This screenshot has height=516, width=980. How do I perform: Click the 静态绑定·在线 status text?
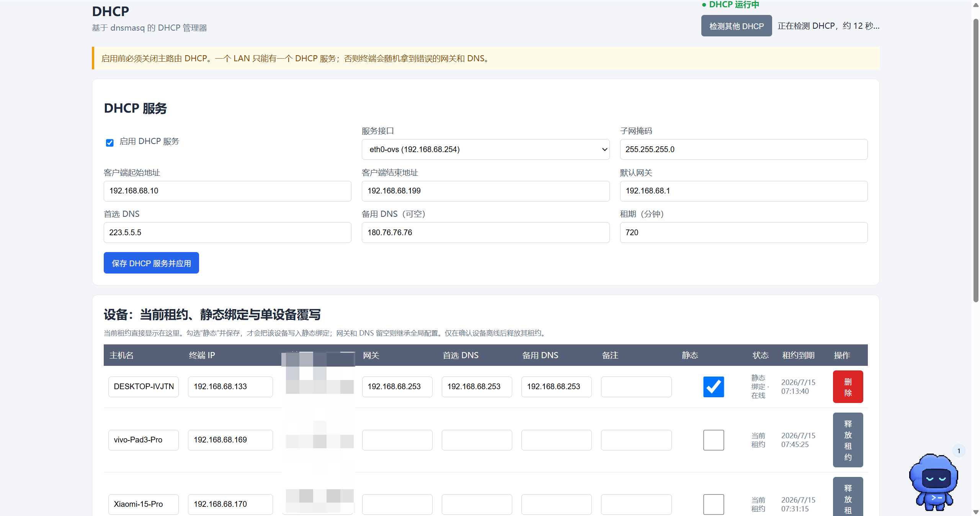tap(760, 387)
